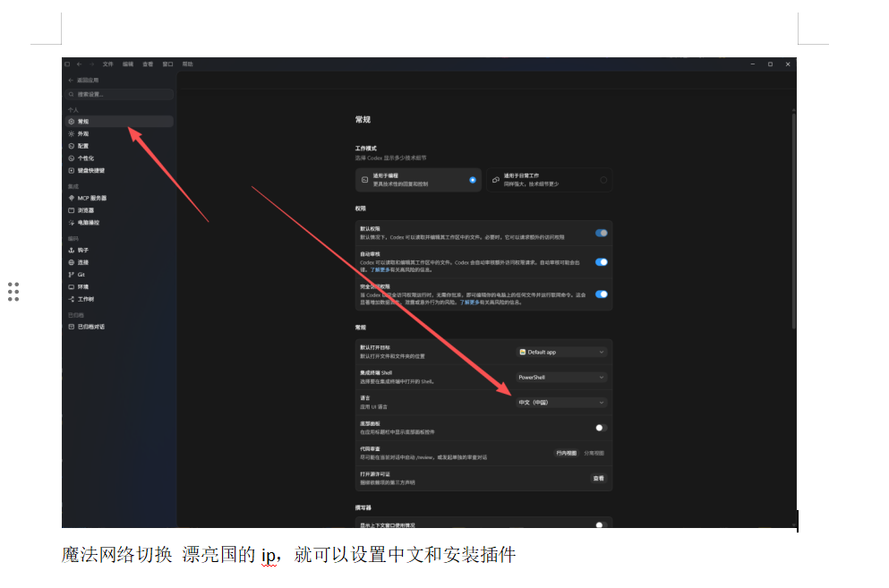Click the 已归档对话 archive icon
The width and height of the screenshot is (889, 588).
(x=72, y=327)
